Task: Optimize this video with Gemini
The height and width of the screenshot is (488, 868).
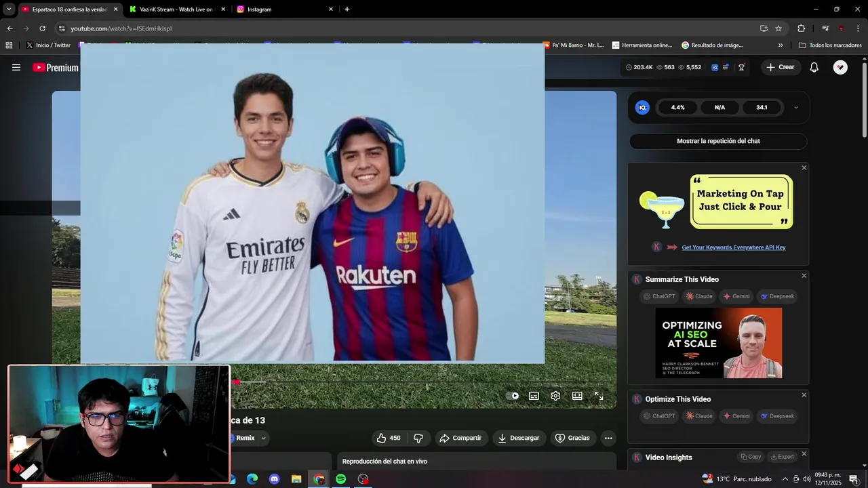Action: click(x=736, y=416)
